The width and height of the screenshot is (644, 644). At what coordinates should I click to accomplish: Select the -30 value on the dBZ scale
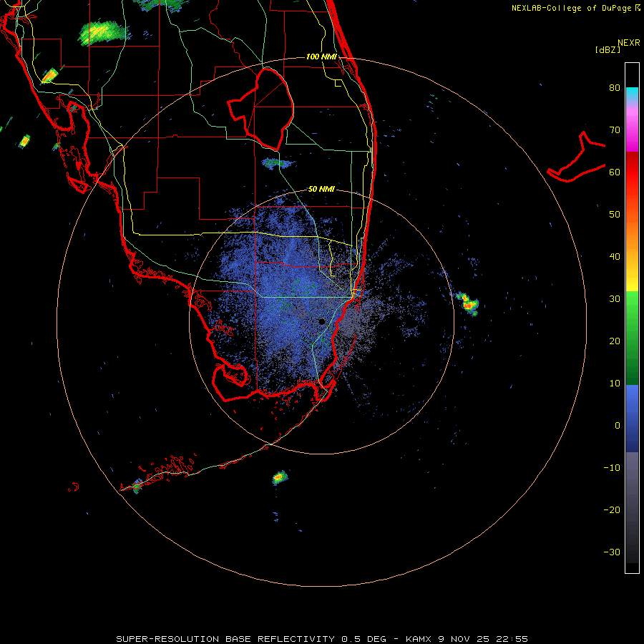(612, 552)
